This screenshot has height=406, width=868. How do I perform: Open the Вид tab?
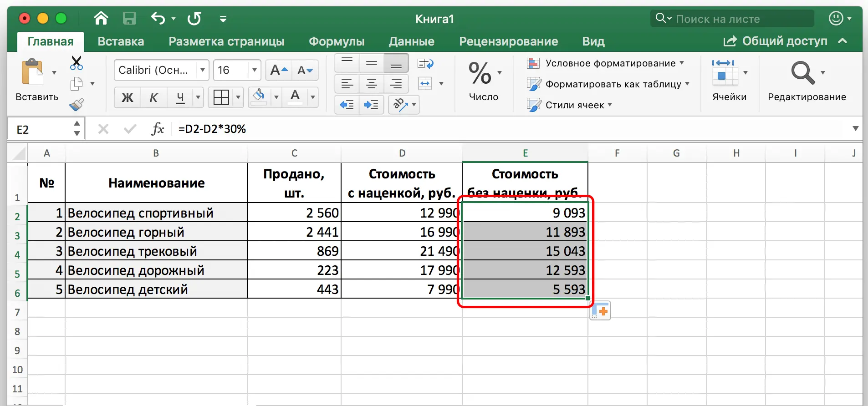click(593, 41)
